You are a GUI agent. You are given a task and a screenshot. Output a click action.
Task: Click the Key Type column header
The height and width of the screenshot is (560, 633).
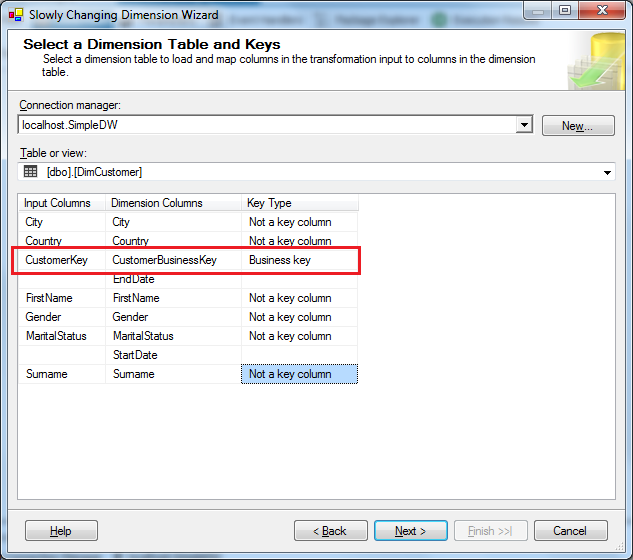point(299,203)
